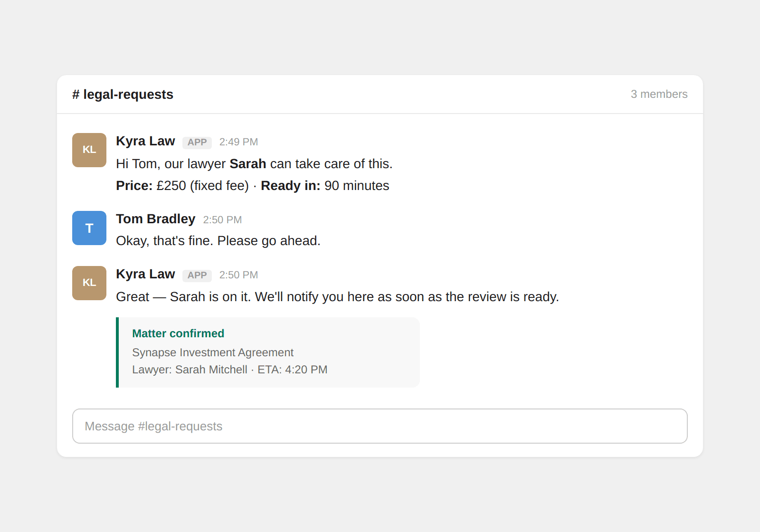Focus the Message #legal-requests input field
This screenshot has height=532, width=760.
point(380,426)
